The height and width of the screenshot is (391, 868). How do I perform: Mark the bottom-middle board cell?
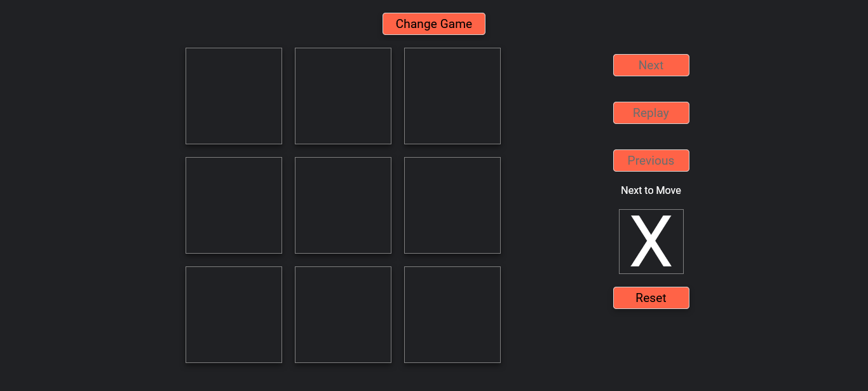click(x=343, y=315)
